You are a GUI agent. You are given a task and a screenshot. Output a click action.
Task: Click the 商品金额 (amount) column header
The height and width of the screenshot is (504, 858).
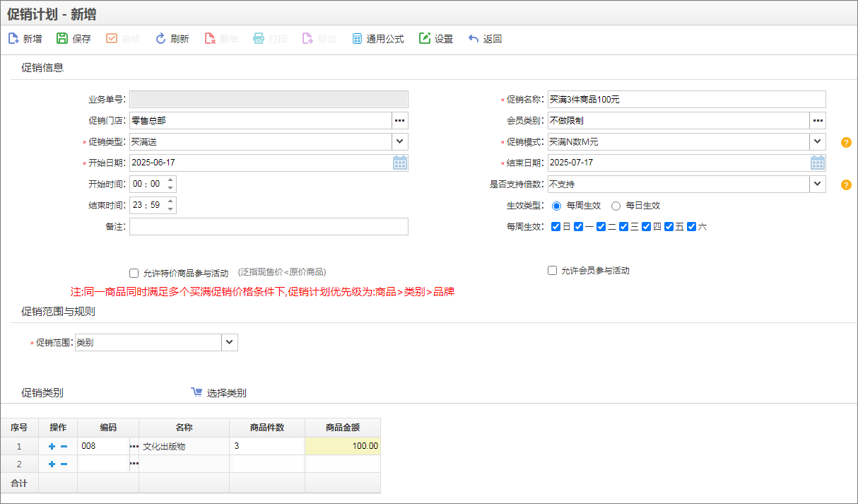pos(343,428)
